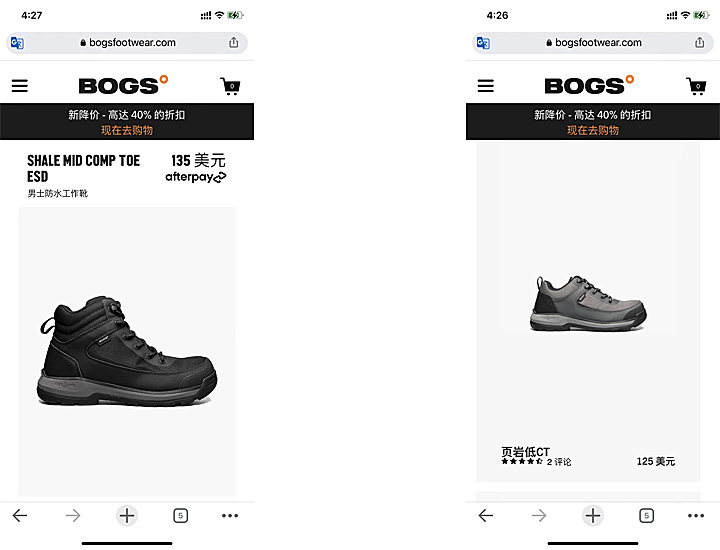The width and height of the screenshot is (720, 550).
Task: Open the three-dot more menu on the 4:27 screen
Action: 230,516
